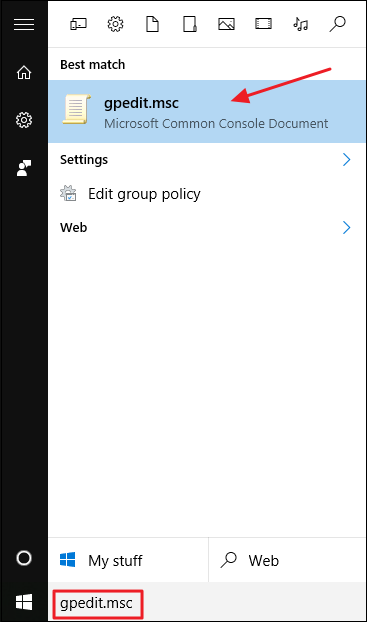367x622 pixels.
Task: Filter search results by Folders
Action: pos(190,25)
